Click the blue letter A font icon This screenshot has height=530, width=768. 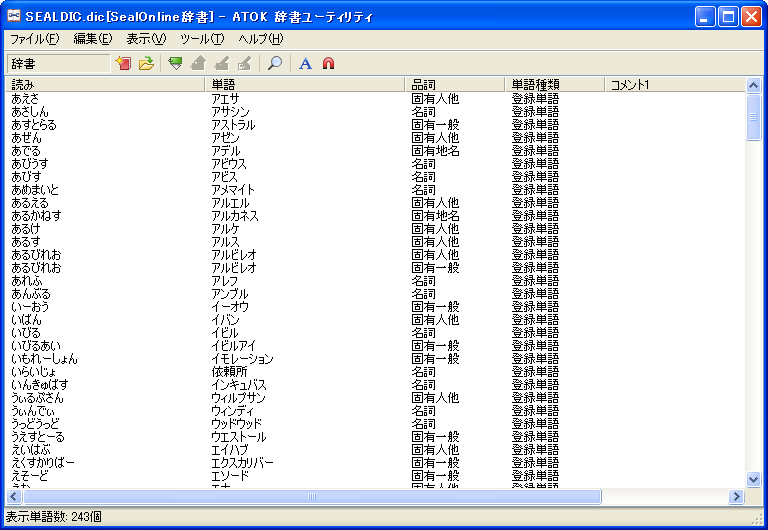pyautogui.click(x=305, y=63)
